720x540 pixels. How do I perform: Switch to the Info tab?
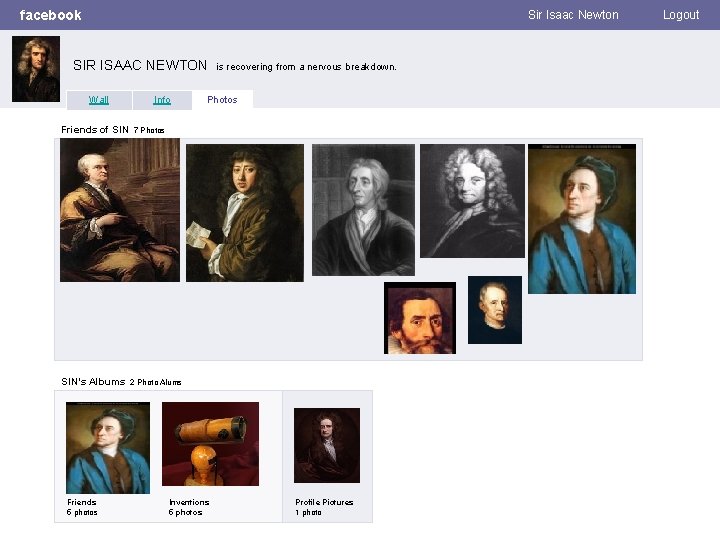pos(162,100)
